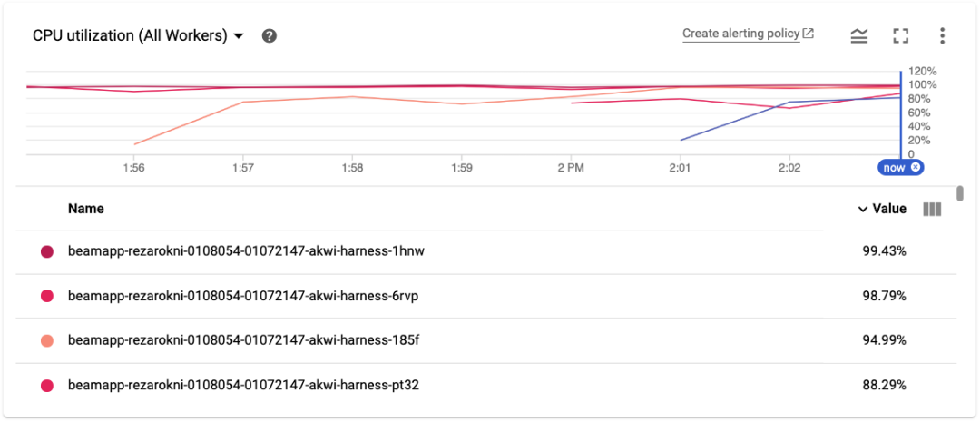The height and width of the screenshot is (422, 980).
Task: Toggle the harness-1hnw series color dot
Action: tap(47, 251)
